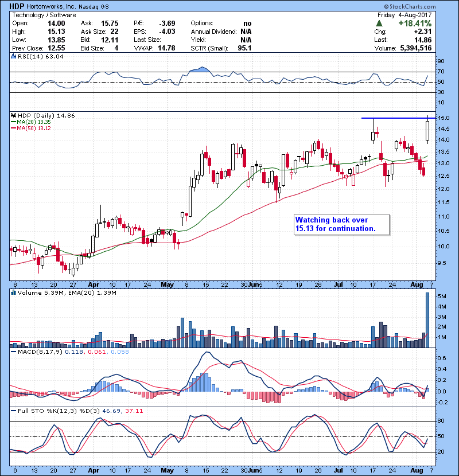Image resolution: width=459 pixels, height=476 pixels.
Task: Click the volume bars icon beside the Volume label
Action: tap(13, 292)
